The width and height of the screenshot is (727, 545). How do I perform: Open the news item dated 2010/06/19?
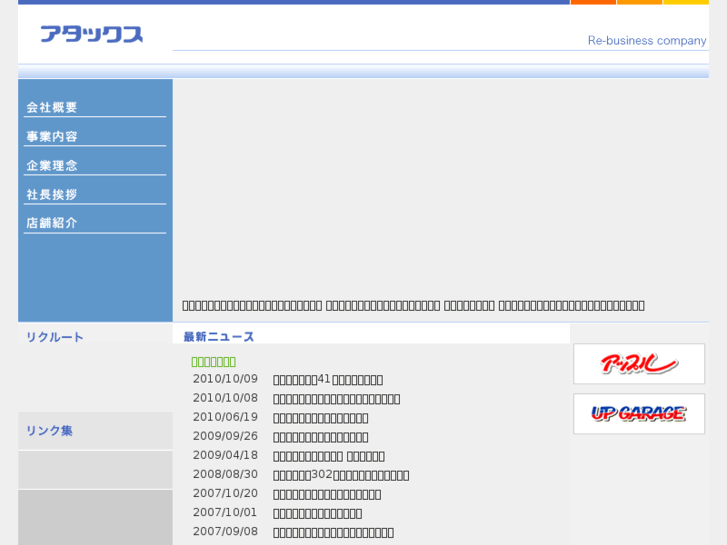click(320, 418)
